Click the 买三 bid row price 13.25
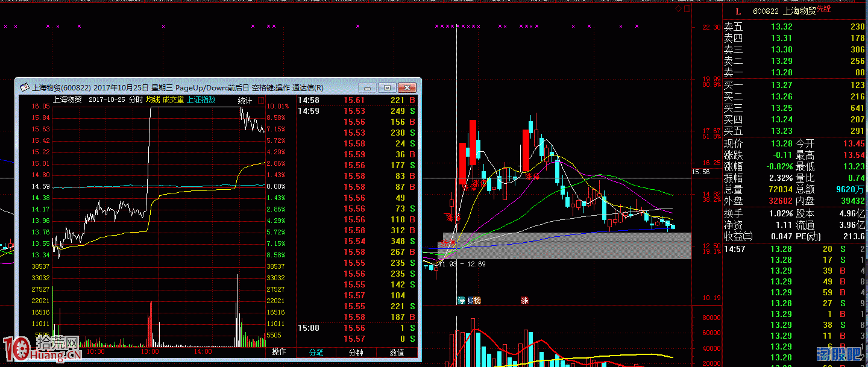The width and height of the screenshot is (868, 367). point(782,108)
